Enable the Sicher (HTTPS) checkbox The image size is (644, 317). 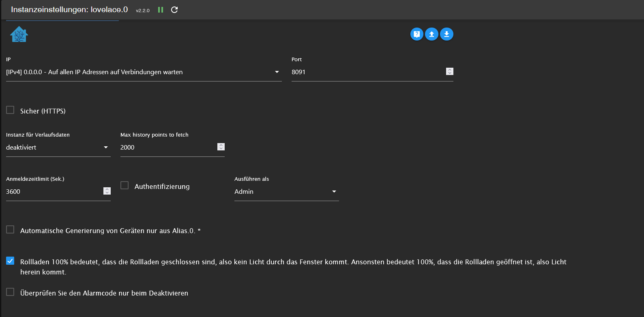pyautogui.click(x=10, y=110)
